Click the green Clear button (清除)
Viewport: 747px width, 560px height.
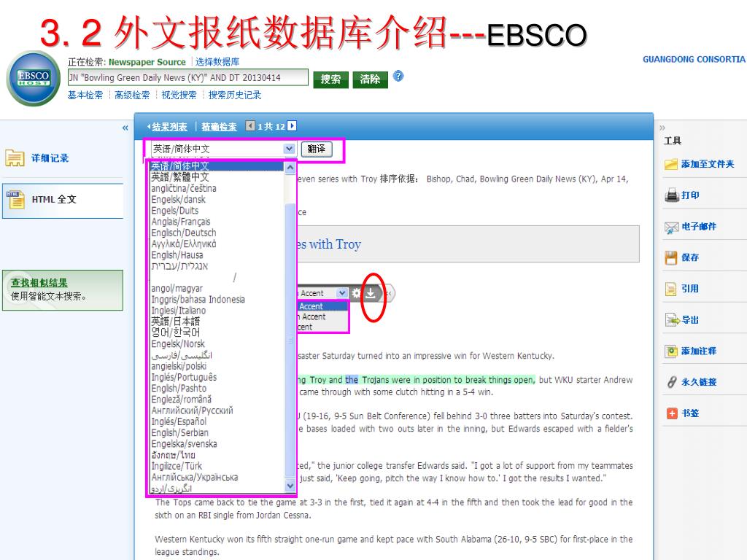pos(370,79)
